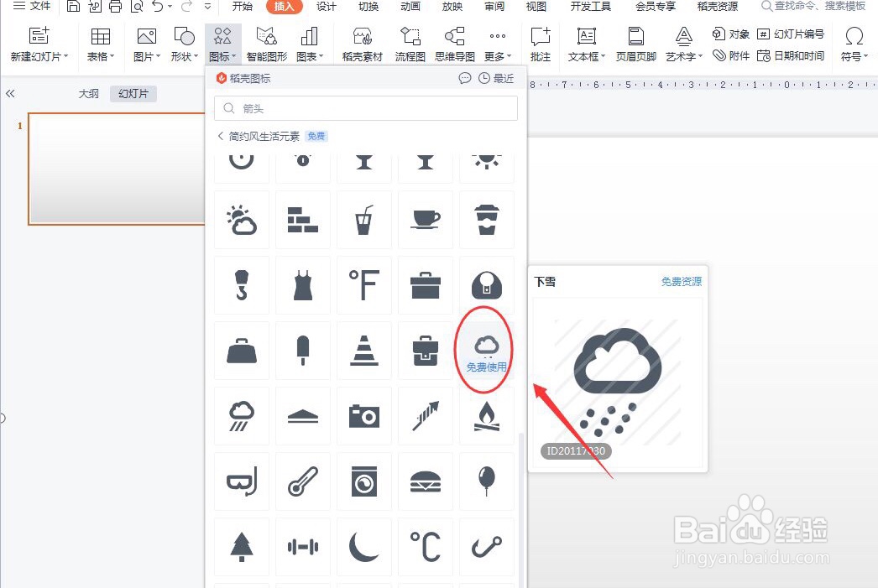This screenshot has width=878, height=588.
Task: Click the search commands field
Action: pos(813,6)
